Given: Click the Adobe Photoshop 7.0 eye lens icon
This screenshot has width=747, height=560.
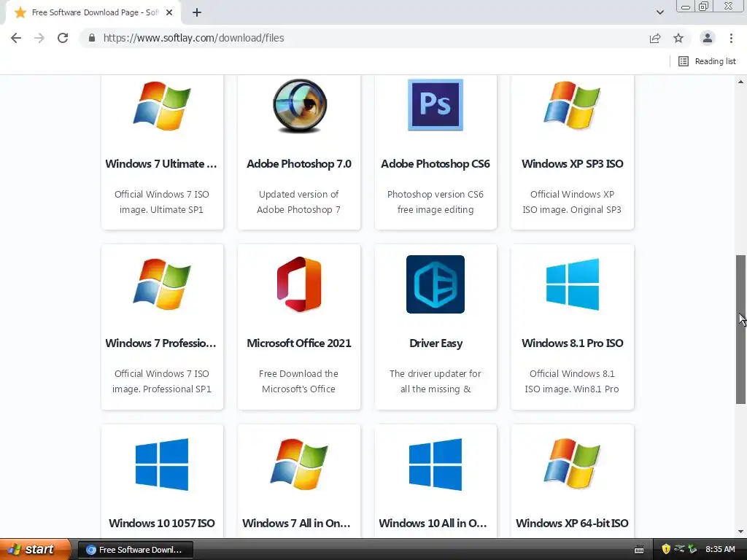Looking at the screenshot, I should (x=299, y=105).
